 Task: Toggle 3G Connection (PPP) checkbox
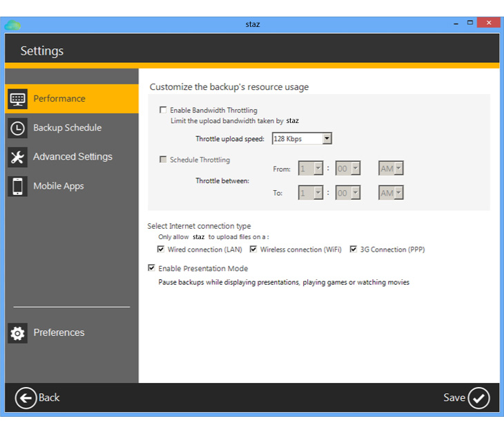(353, 250)
